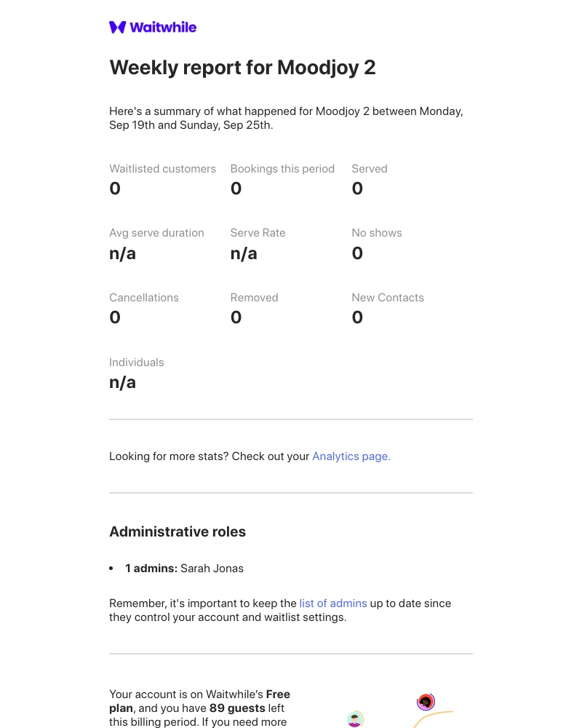
Task: Click the Served count value
Action: 357,189
